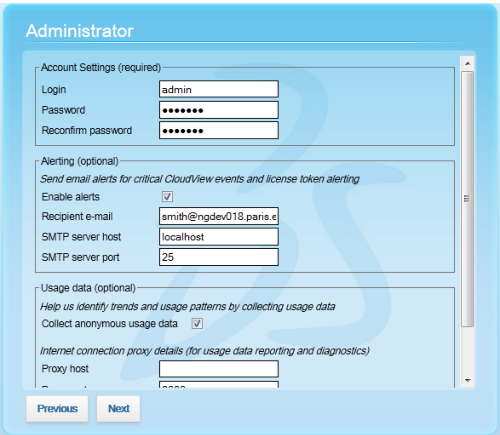The height and width of the screenshot is (435, 500).
Task: Click scrollbar track below the thumb
Action: pos(467,350)
